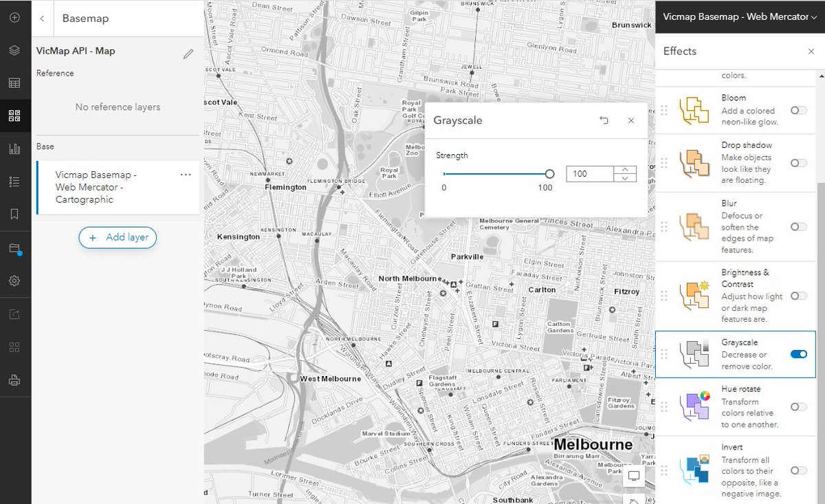Open Vicmap Basemap - Web Mercator dropdown

coord(740,17)
